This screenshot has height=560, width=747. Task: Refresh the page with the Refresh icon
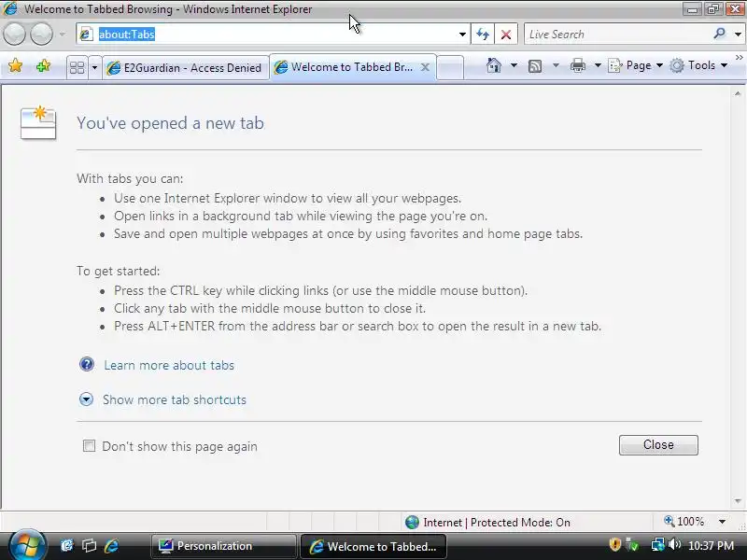483,35
